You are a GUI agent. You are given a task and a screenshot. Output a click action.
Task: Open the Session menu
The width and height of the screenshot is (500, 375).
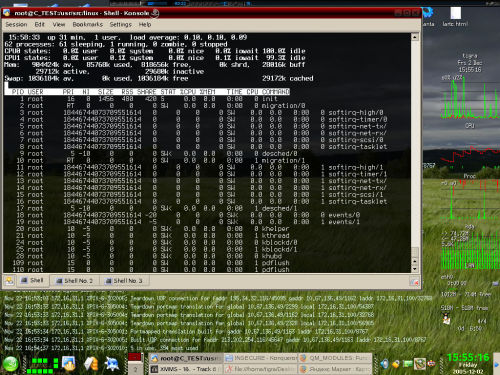click(x=16, y=24)
